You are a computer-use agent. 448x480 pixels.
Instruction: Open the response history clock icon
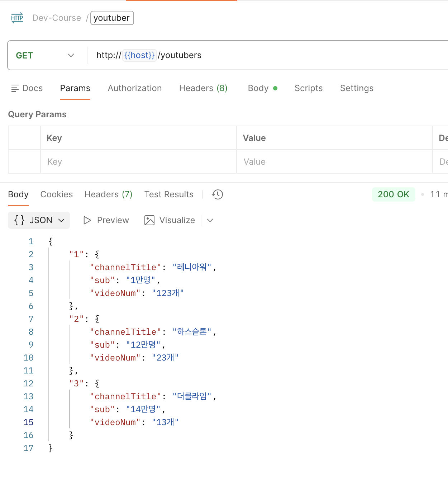point(217,194)
